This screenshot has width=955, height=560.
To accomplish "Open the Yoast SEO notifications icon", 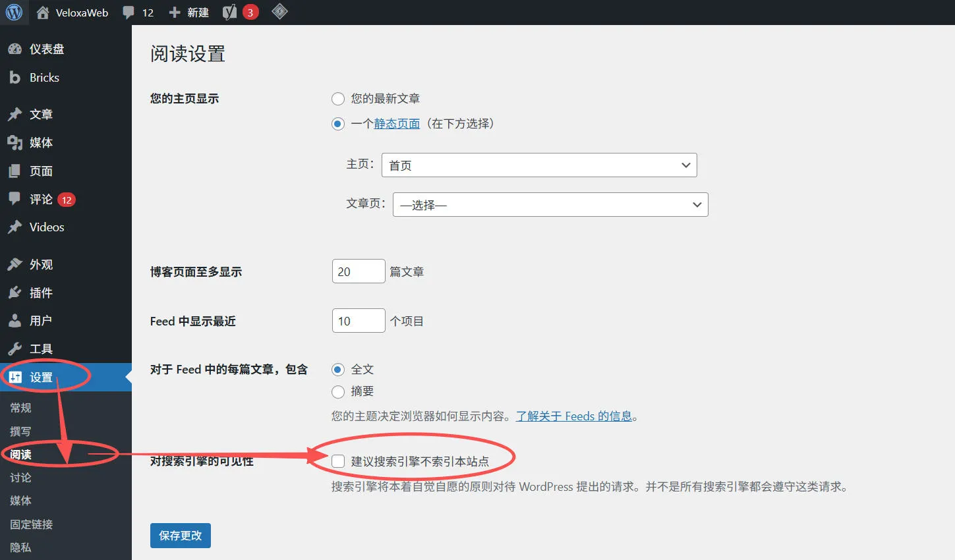I will pyautogui.click(x=230, y=12).
